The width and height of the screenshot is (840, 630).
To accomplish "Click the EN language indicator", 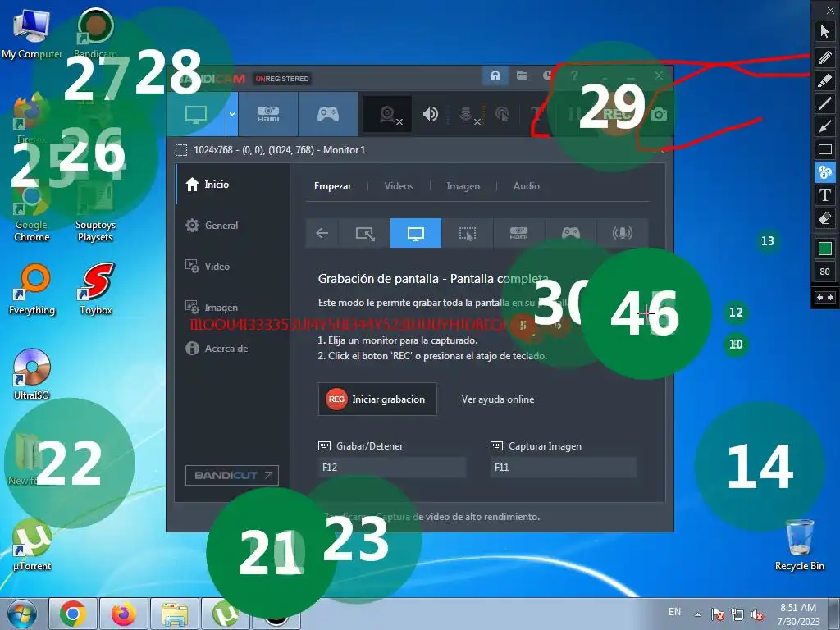I will click(674, 612).
